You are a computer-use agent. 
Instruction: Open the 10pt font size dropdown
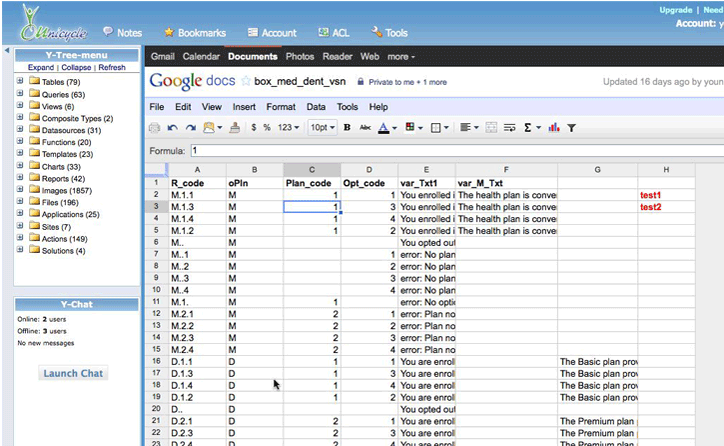[322, 128]
